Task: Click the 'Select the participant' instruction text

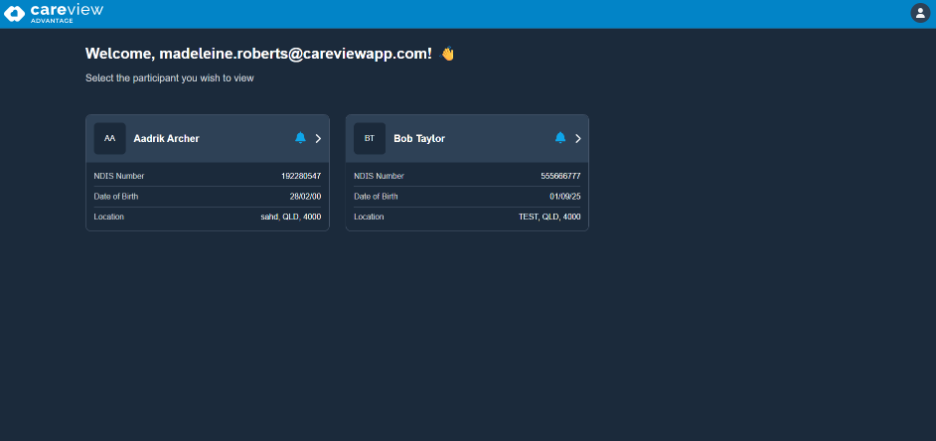Action: (x=169, y=78)
